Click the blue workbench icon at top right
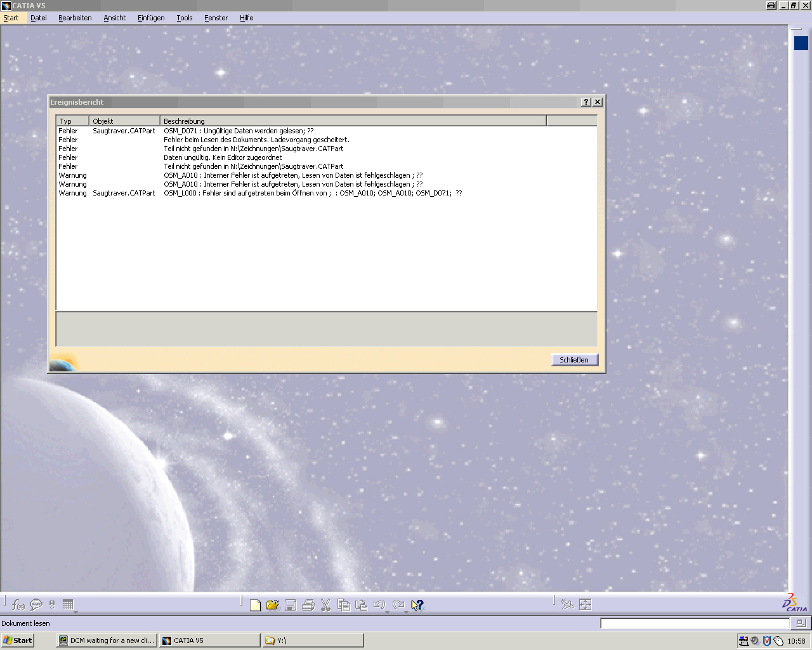Image resolution: width=812 pixels, height=650 pixels. (801, 43)
